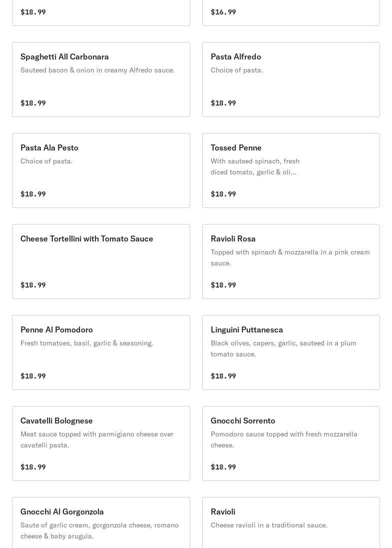This screenshot has height=548, width=392.
Task: Click the Carbonara description about sauteed bacon
Action: [97, 70]
